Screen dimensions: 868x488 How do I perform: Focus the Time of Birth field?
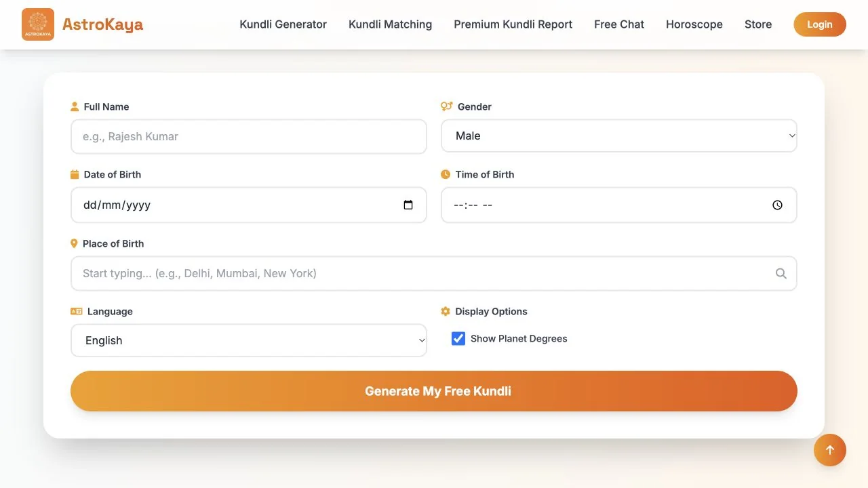619,205
